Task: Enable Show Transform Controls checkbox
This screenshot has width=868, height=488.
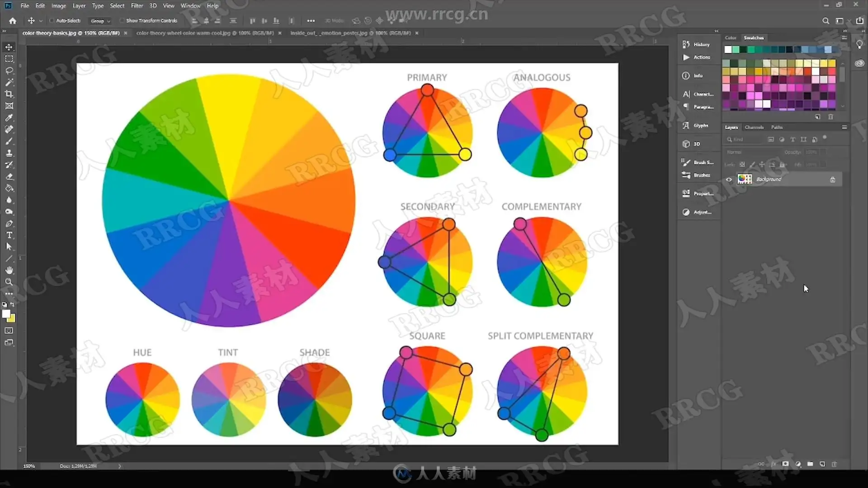Action: tap(122, 20)
